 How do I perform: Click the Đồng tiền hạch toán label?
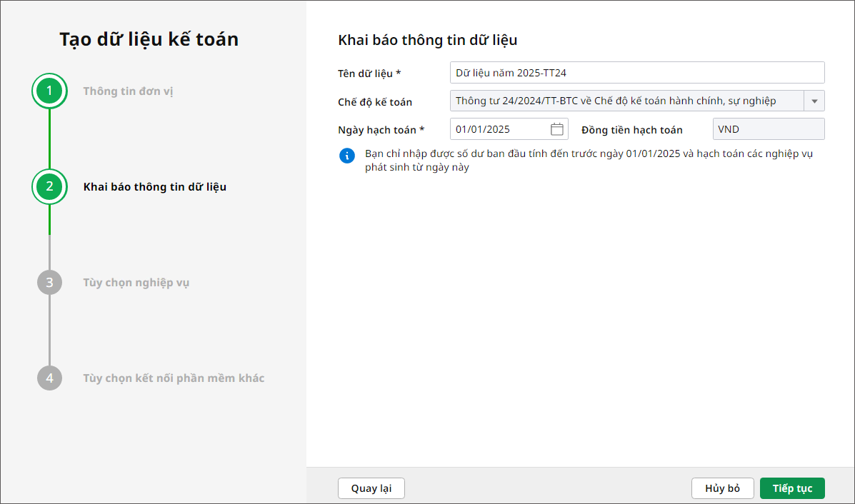(631, 130)
